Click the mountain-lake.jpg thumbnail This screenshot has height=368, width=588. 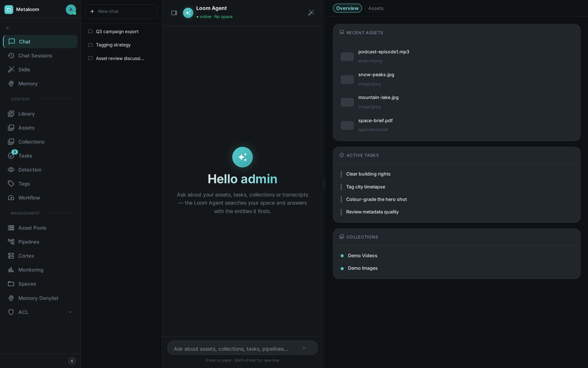pyautogui.click(x=347, y=102)
